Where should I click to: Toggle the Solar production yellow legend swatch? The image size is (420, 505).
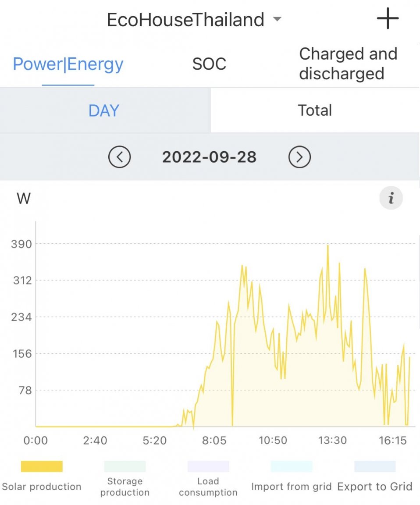(42, 466)
